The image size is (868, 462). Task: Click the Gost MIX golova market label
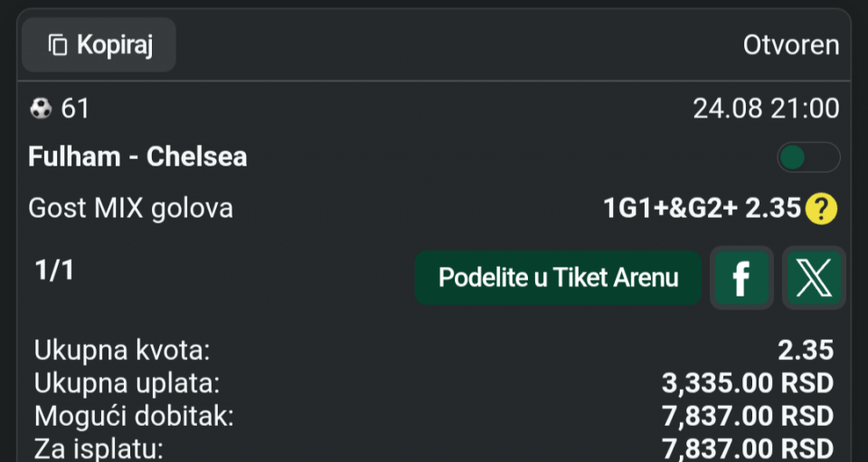(130, 209)
